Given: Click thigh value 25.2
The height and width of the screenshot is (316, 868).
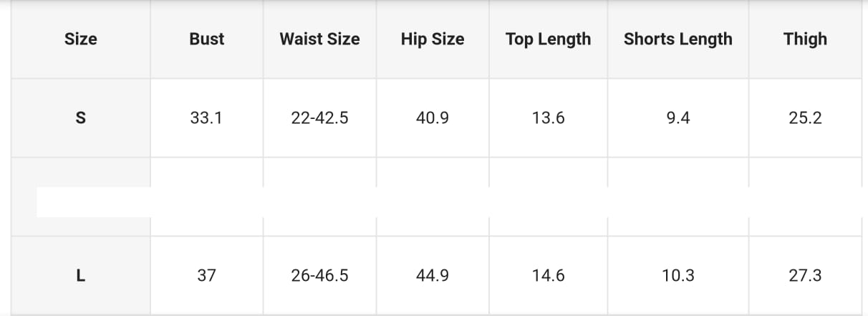Looking at the screenshot, I should [x=805, y=118].
